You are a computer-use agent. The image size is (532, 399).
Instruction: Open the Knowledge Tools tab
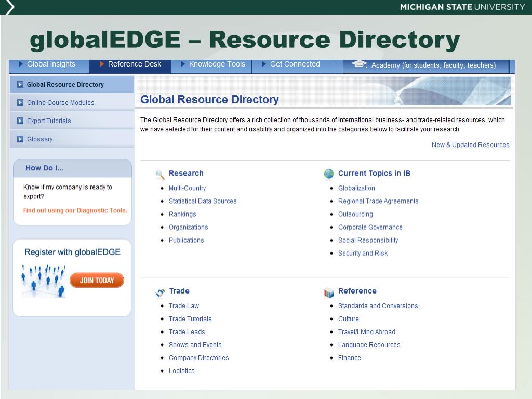point(211,66)
